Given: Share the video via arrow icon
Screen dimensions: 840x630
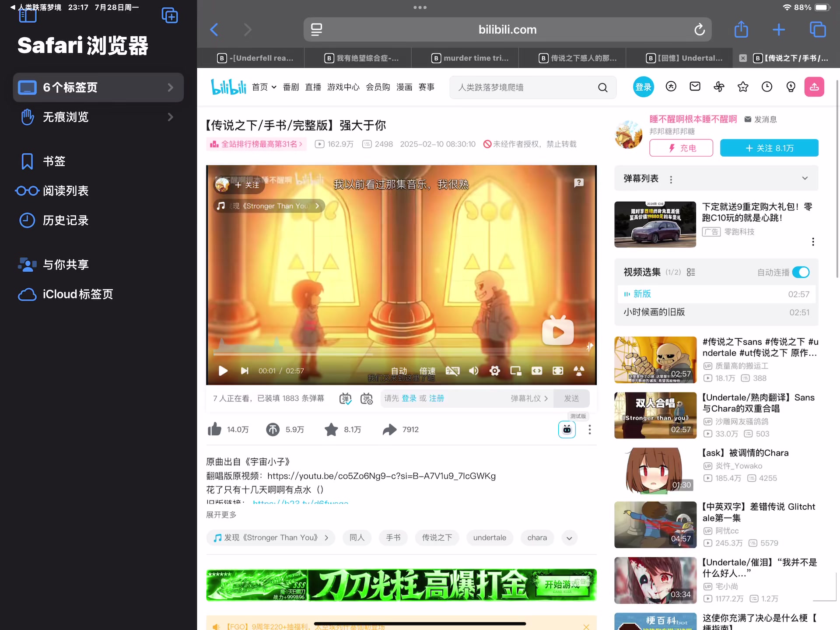Looking at the screenshot, I should point(389,429).
